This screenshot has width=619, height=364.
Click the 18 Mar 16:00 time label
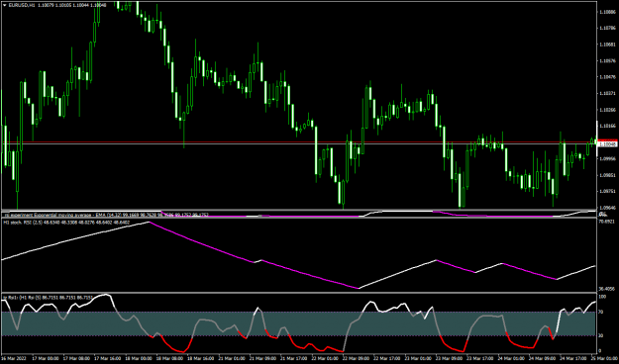(x=200, y=358)
